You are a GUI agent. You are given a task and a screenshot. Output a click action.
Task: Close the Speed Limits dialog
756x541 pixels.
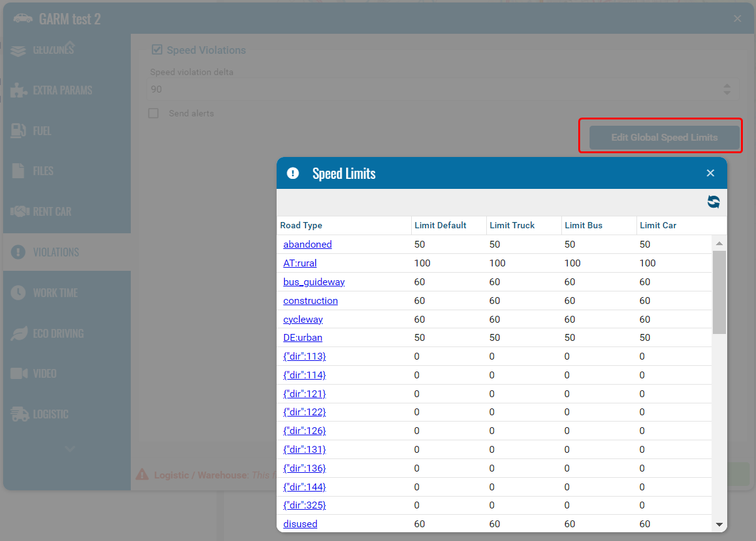(710, 173)
